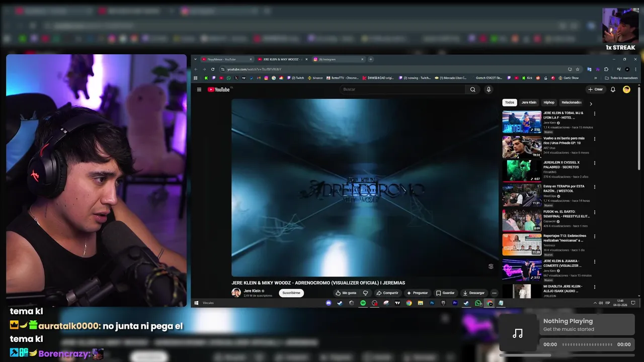Open Spotify from the taskbar
The width and height of the screenshot is (644, 362).
coord(363,303)
